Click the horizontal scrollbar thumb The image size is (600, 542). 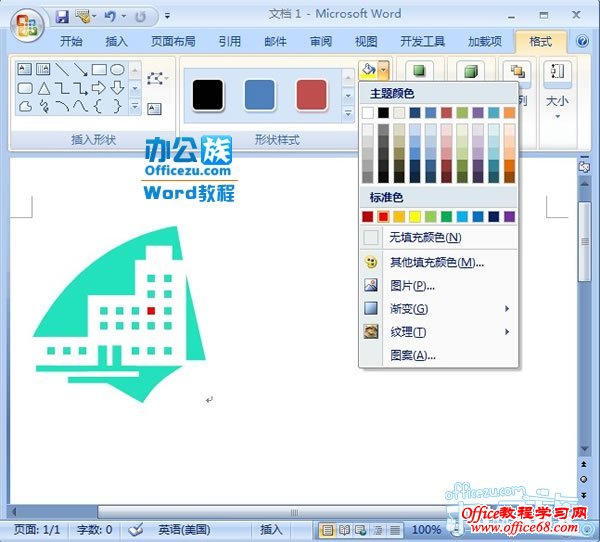coord(293,512)
